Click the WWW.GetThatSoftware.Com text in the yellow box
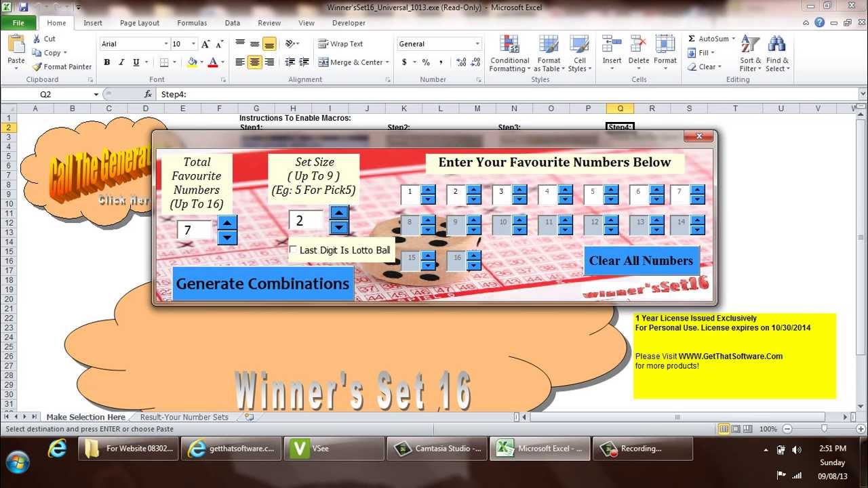This screenshot has height=488, width=868. [730, 357]
